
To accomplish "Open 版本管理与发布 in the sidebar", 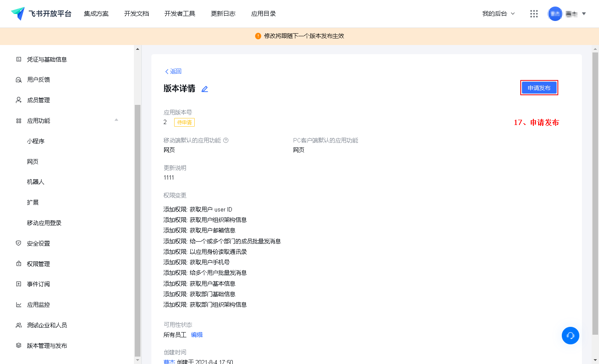I will pyautogui.click(x=47, y=346).
